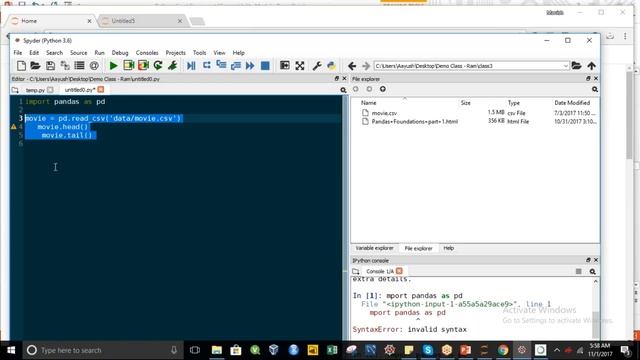Run file with green play button
This screenshot has height=360, width=640.
click(113, 65)
